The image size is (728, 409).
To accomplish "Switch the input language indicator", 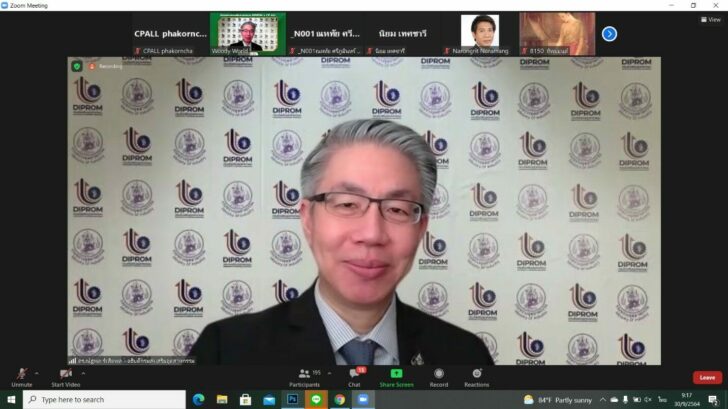I will [x=663, y=400].
